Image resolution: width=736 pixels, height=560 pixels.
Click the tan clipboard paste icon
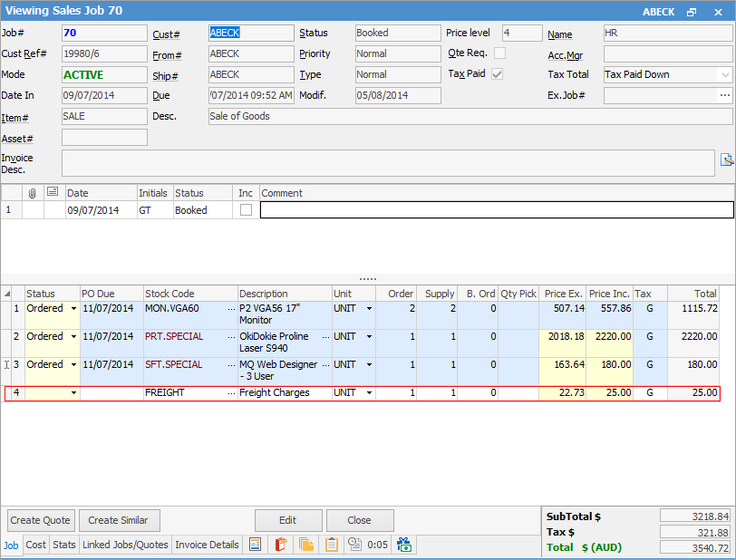(x=332, y=545)
